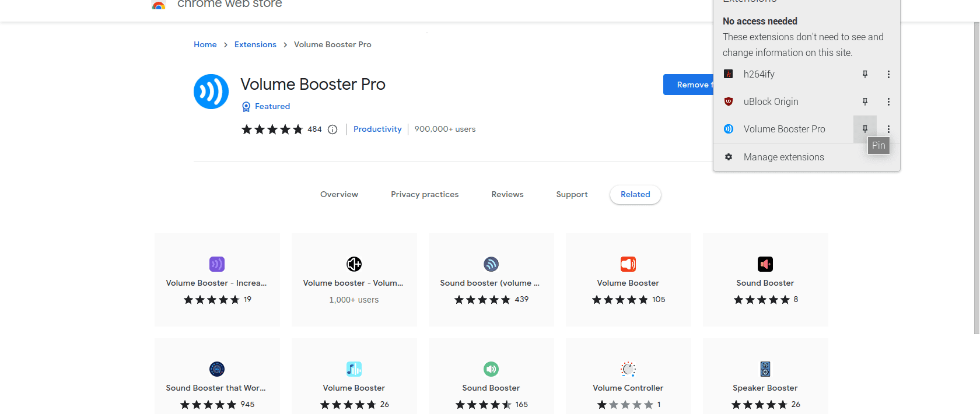Open the green Sound Booster icon with 165 ratings

coord(491,369)
